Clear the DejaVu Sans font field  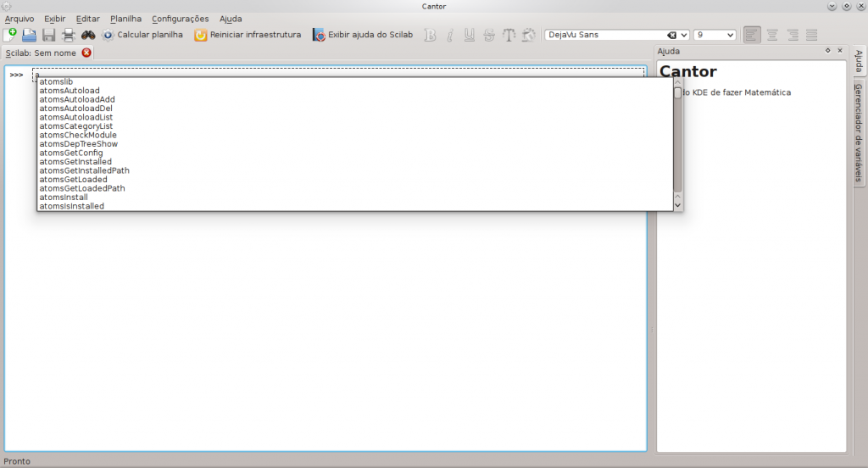point(671,35)
